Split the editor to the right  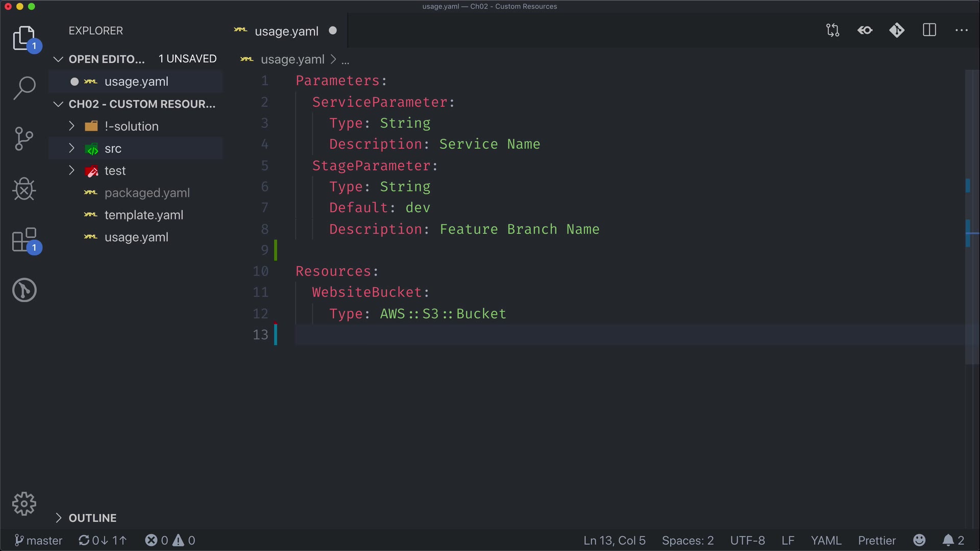[x=929, y=31]
